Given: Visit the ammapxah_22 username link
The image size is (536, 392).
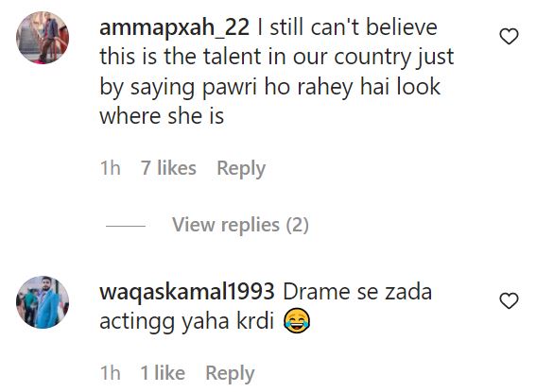Looking at the screenshot, I should [174, 27].
